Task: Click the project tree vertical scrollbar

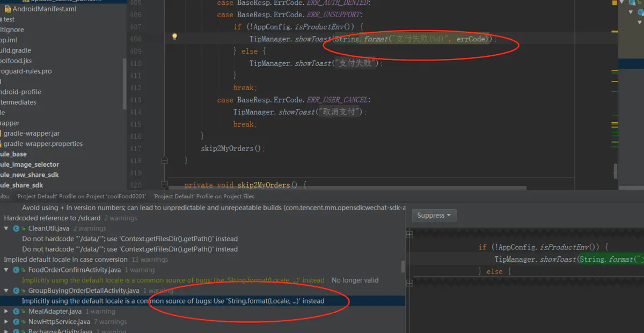Action: pos(125,83)
